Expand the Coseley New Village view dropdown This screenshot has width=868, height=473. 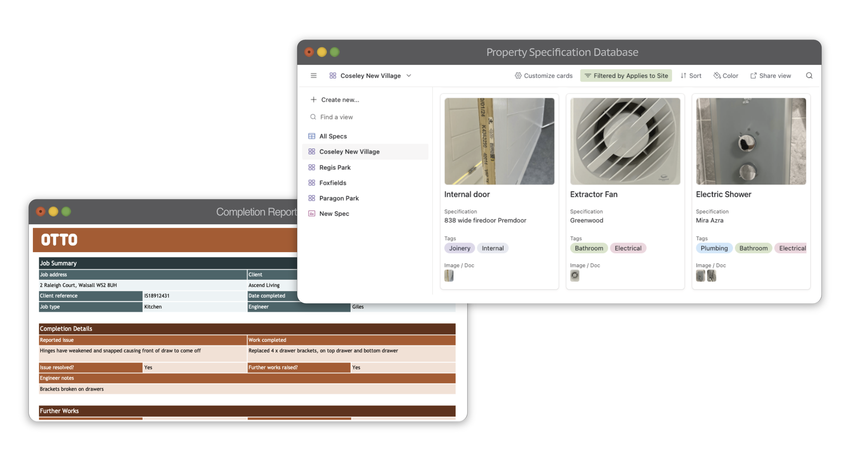(409, 76)
